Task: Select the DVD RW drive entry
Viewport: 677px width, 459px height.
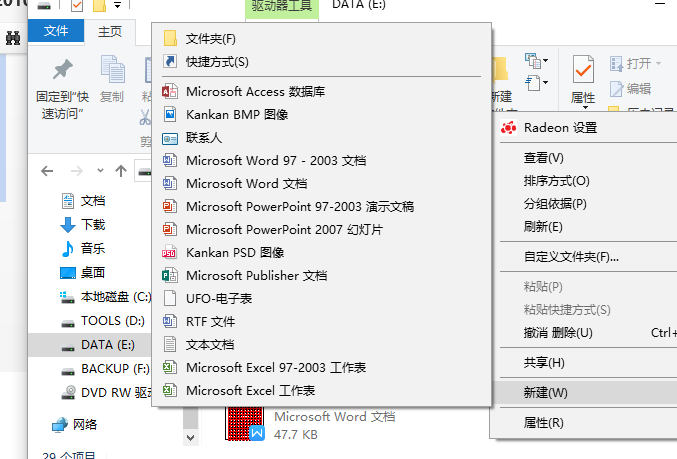Action: click(106, 393)
